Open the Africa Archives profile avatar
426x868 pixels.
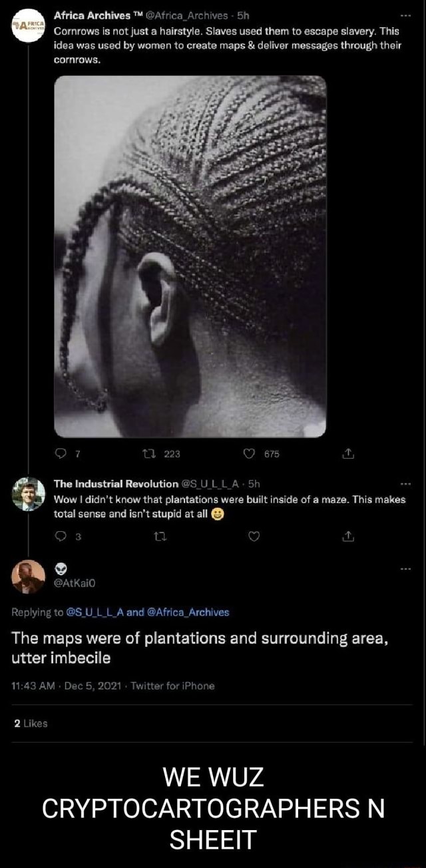tap(28, 26)
